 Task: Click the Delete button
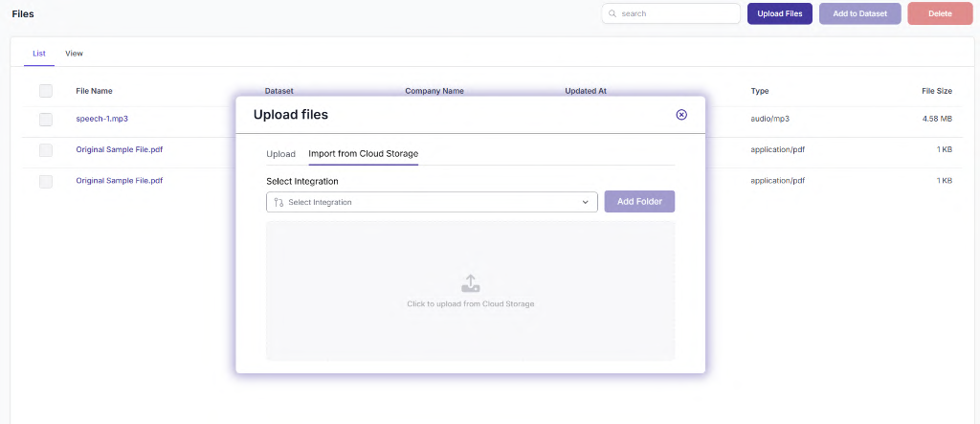(940, 13)
